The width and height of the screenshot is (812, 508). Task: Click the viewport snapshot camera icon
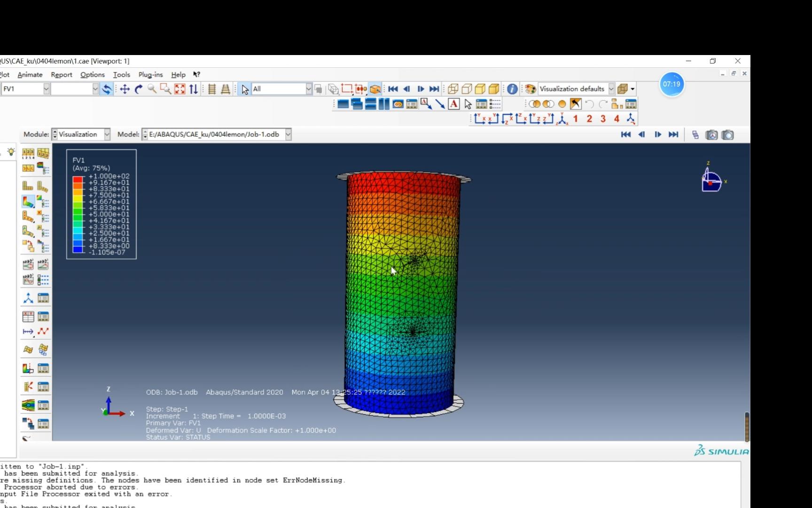tap(727, 135)
